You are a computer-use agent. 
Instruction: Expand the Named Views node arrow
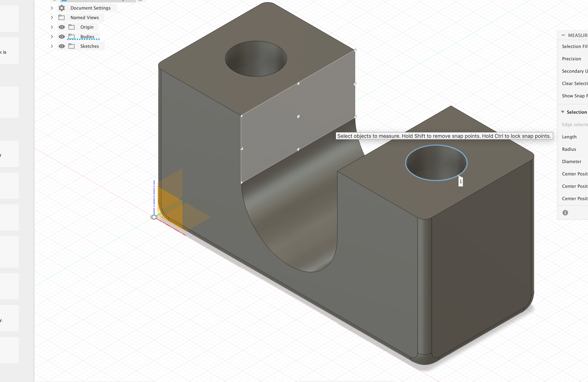tap(52, 18)
